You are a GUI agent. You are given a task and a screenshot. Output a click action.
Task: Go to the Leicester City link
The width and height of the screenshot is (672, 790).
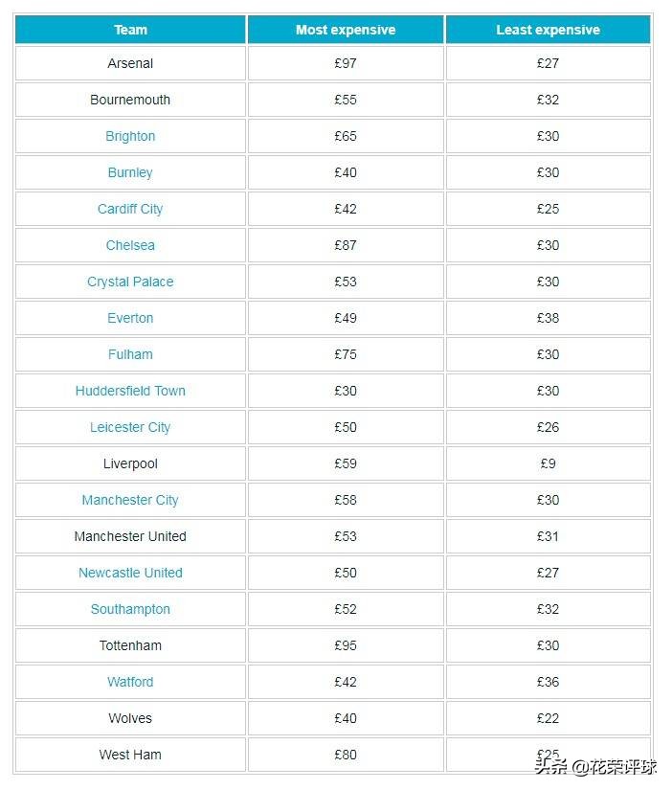click(130, 427)
